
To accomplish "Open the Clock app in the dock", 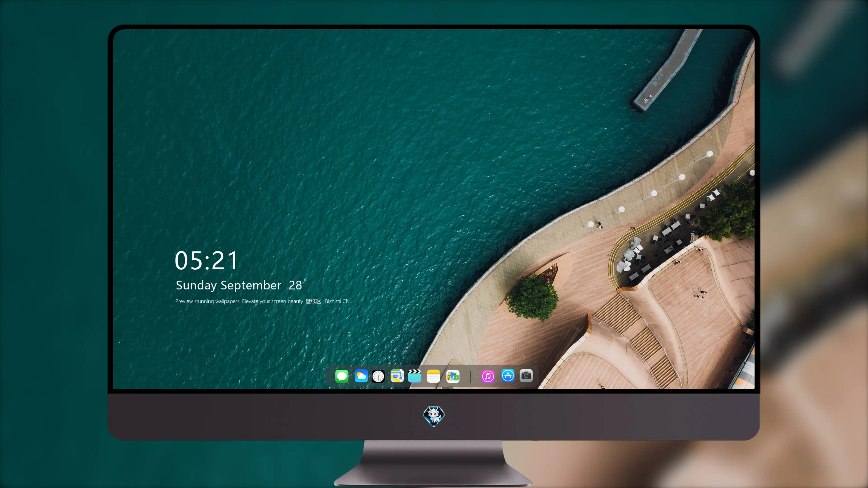I will pyautogui.click(x=378, y=376).
